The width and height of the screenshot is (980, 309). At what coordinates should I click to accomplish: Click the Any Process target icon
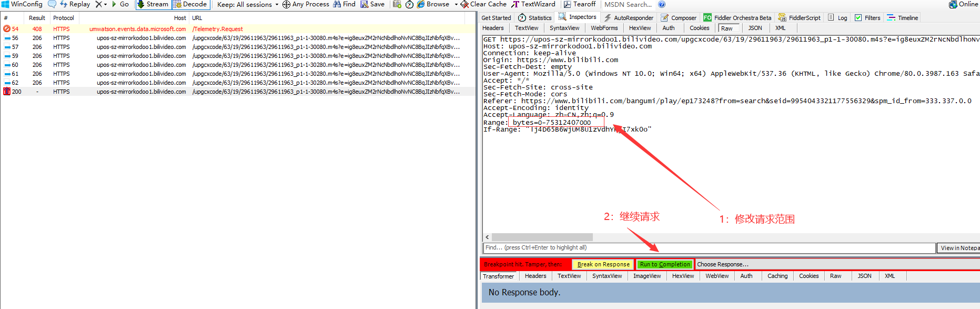pos(286,4)
